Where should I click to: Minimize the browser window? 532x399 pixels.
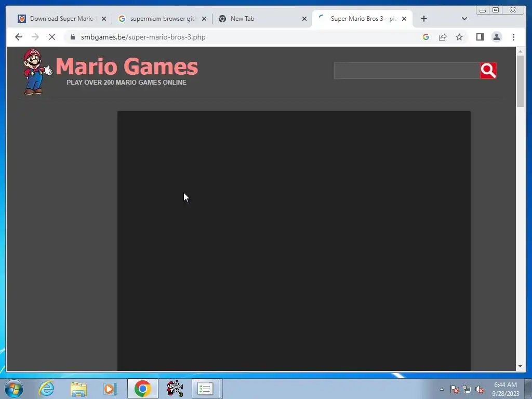tap(483, 10)
